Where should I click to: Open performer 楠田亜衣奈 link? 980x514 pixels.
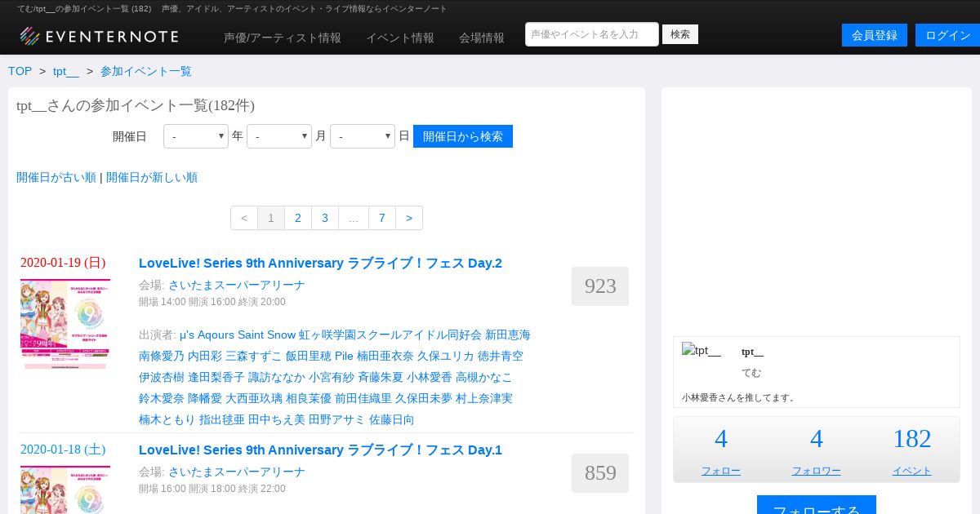(385, 356)
